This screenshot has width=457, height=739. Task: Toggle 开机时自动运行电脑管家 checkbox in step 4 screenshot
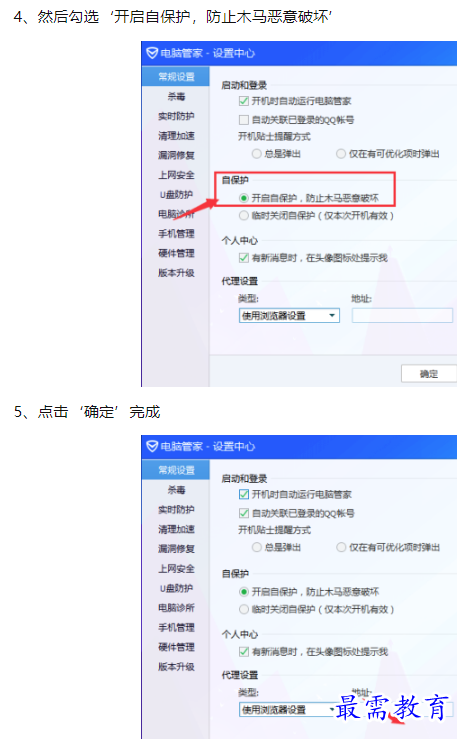(x=244, y=101)
